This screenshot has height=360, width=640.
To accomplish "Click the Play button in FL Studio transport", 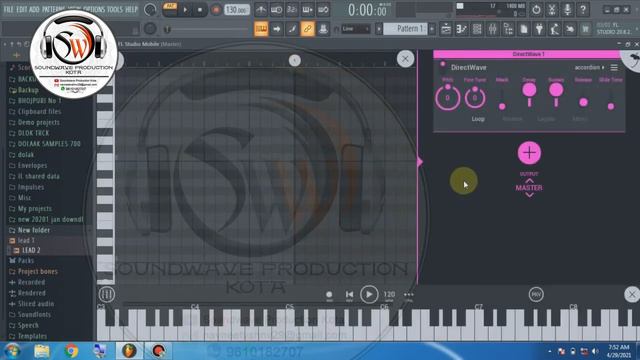I will pos(185,10).
